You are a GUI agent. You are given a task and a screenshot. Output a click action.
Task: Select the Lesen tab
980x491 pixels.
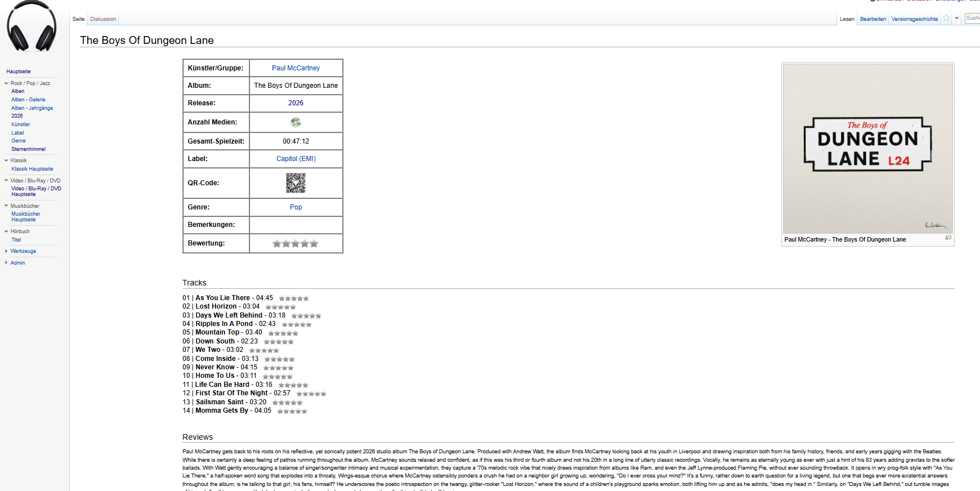847,19
